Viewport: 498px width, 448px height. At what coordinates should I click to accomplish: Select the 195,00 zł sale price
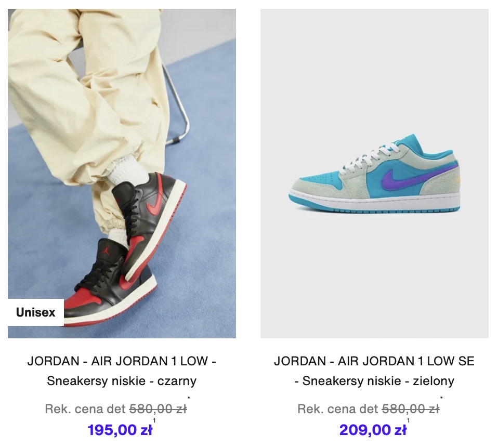pos(120,430)
